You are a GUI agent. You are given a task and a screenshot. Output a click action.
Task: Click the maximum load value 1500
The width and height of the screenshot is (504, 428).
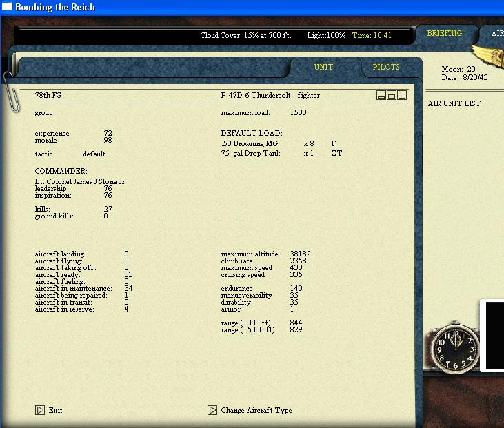pyautogui.click(x=299, y=112)
